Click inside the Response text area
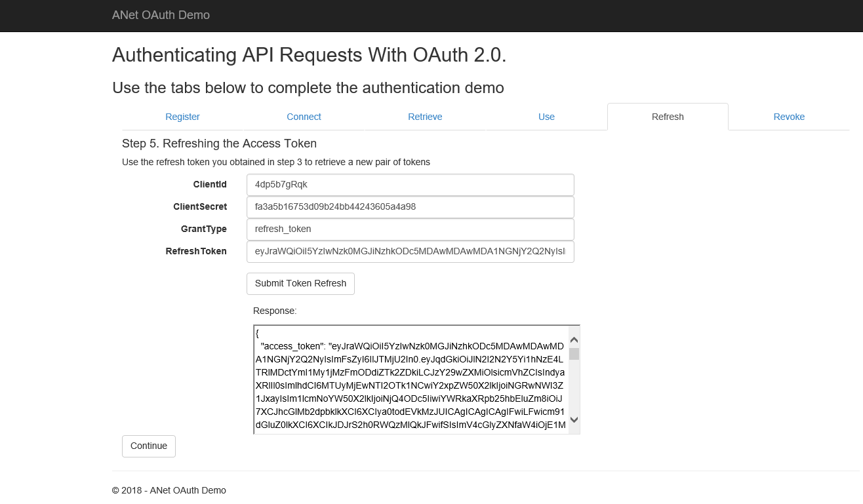 tap(410, 380)
